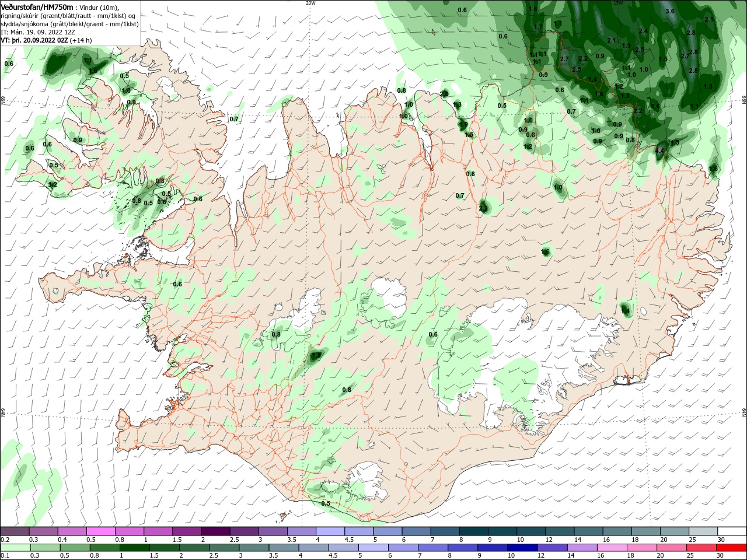Click the 2.7 precipitation value
This screenshot has height=560, width=747.
pyautogui.click(x=564, y=60)
